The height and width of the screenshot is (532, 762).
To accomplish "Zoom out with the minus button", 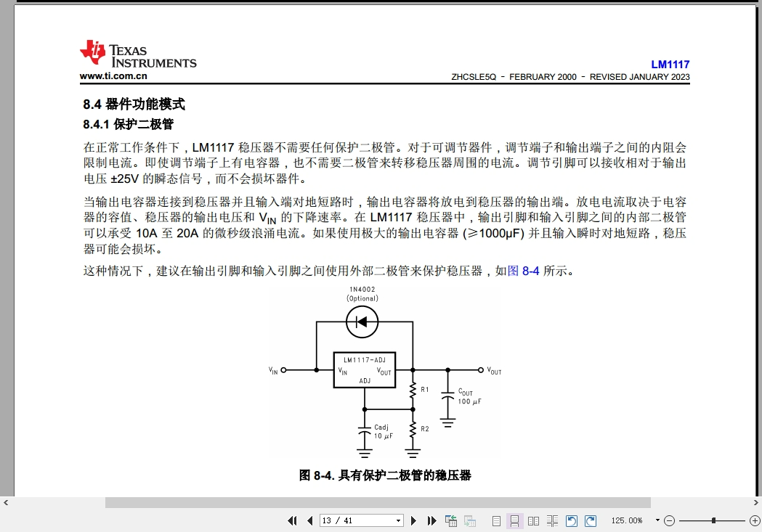I will pyautogui.click(x=670, y=520).
